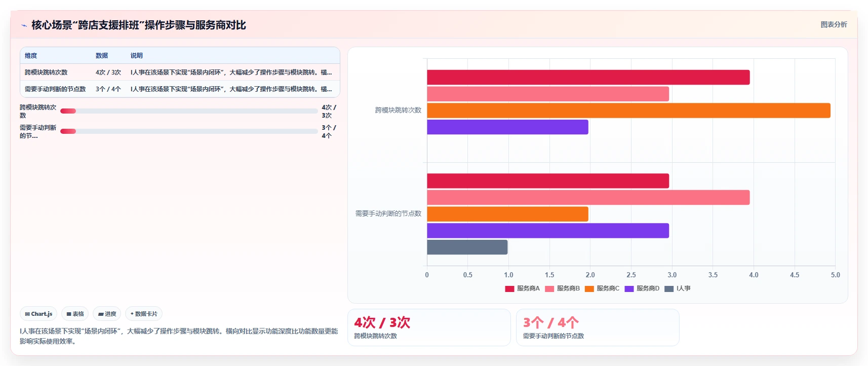Viewport: 868px width, 366px height.
Task: Toggle 服务商D legend entry
Action: point(642,288)
